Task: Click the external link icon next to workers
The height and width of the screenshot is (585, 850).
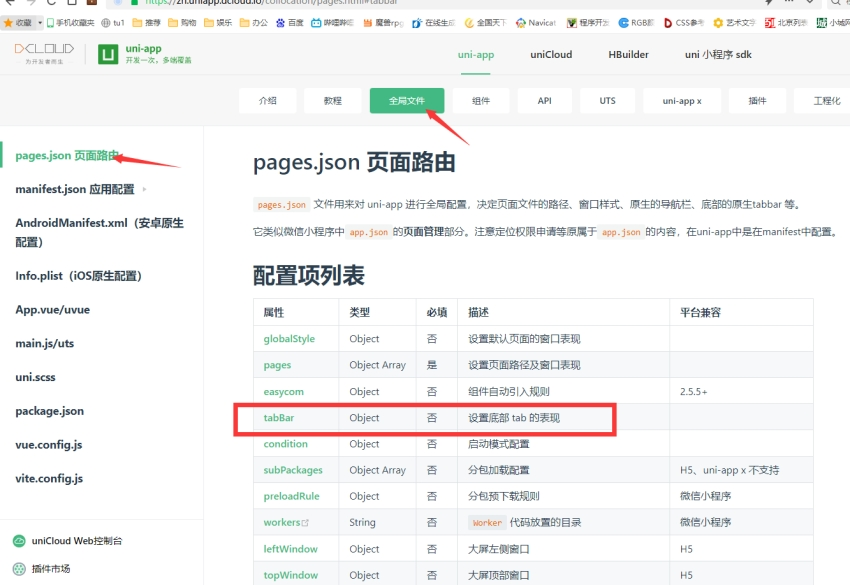Action: tap(305, 523)
